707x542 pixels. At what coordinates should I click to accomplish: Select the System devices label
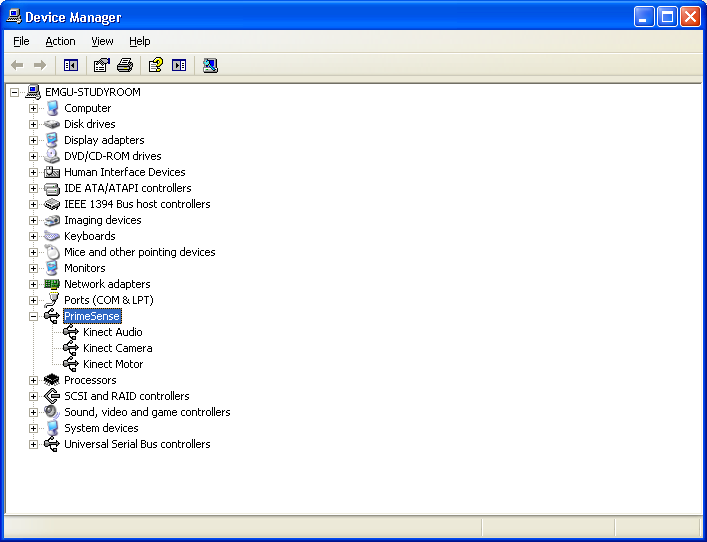click(x=101, y=428)
